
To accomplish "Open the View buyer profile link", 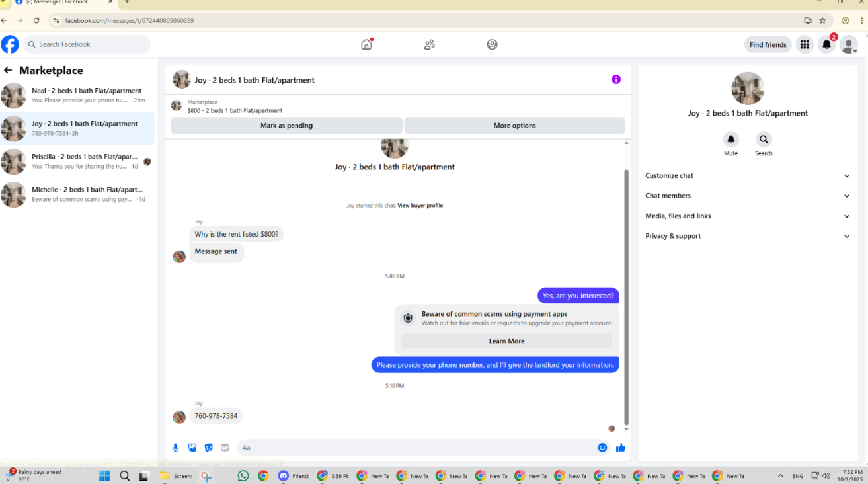I will pyautogui.click(x=420, y=206).
